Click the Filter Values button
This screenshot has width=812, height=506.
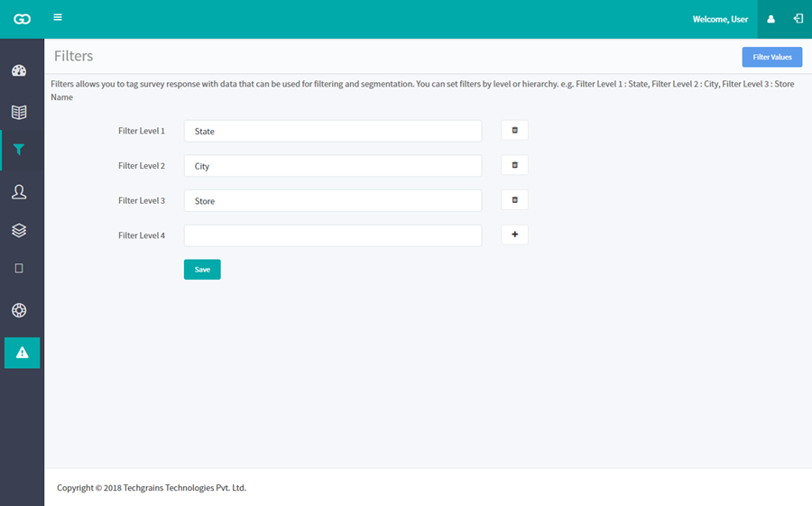(x=772, y=57)
